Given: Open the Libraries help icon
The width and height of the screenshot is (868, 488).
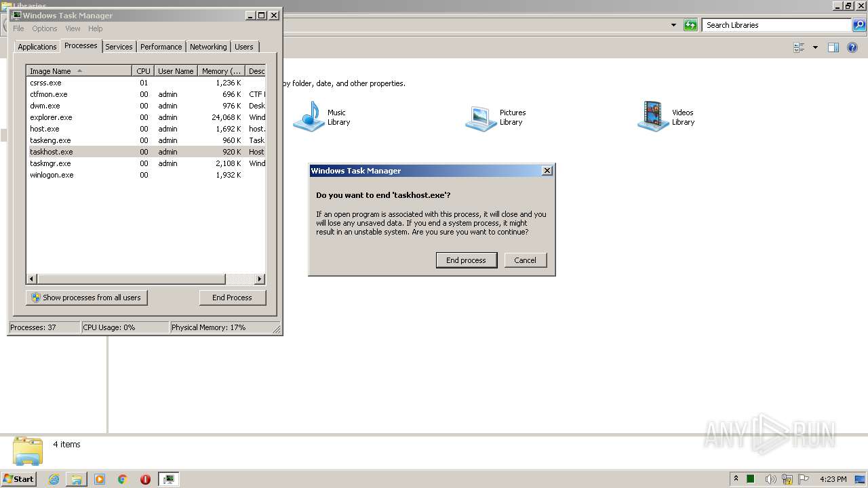Looking at the screenshot, I should pos(853,47).
